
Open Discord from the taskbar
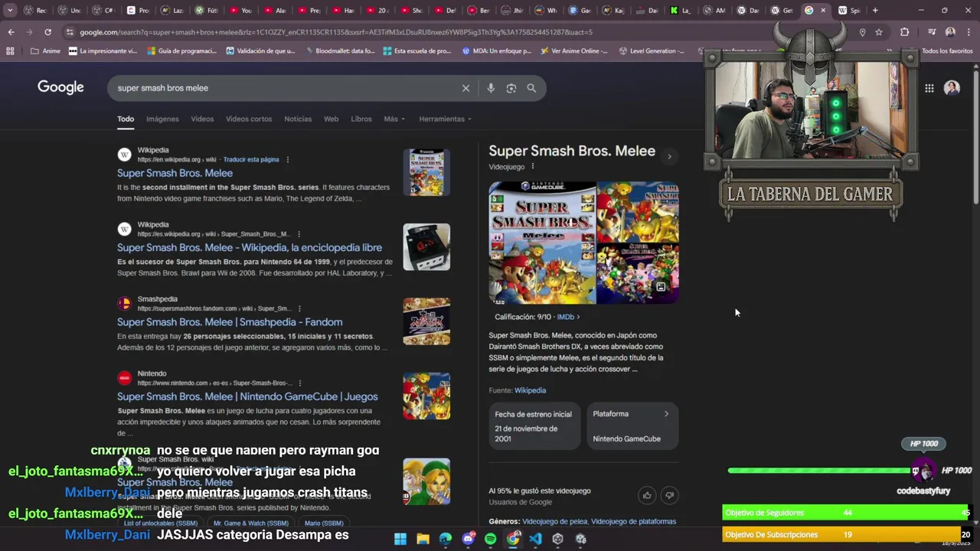click(468, 539)
